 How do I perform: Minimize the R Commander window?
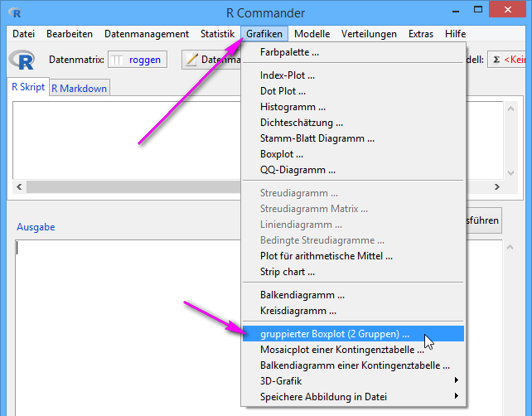click(x=456, y=11)
